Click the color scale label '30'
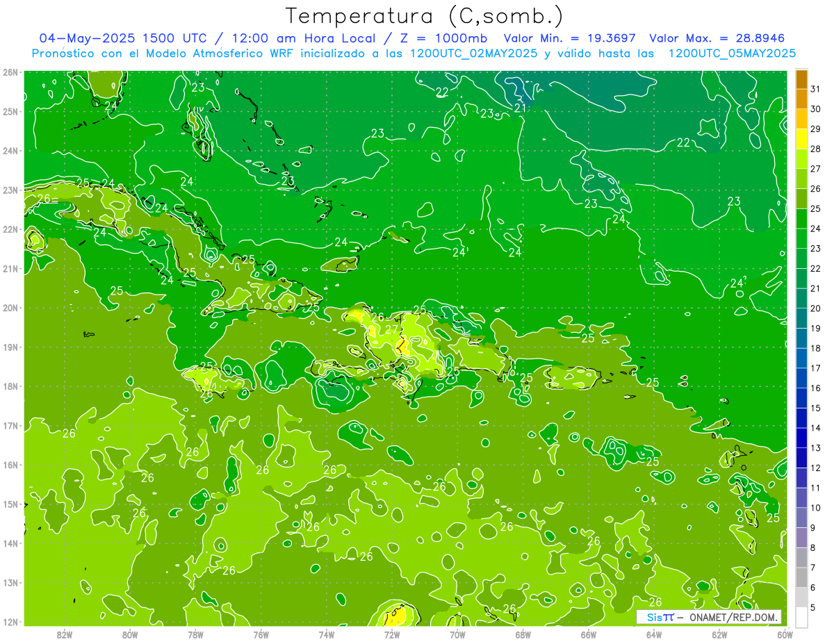 click(x=815, y=108)
